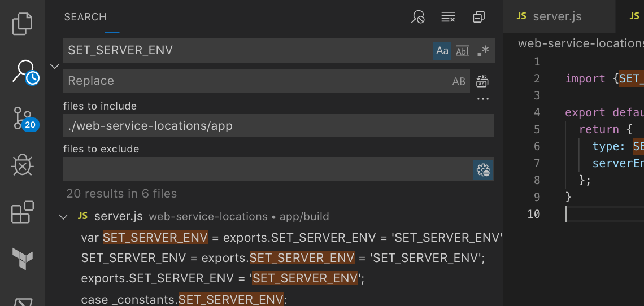
Task: Collapse server.js search results group
Action: tap(63, 216)
